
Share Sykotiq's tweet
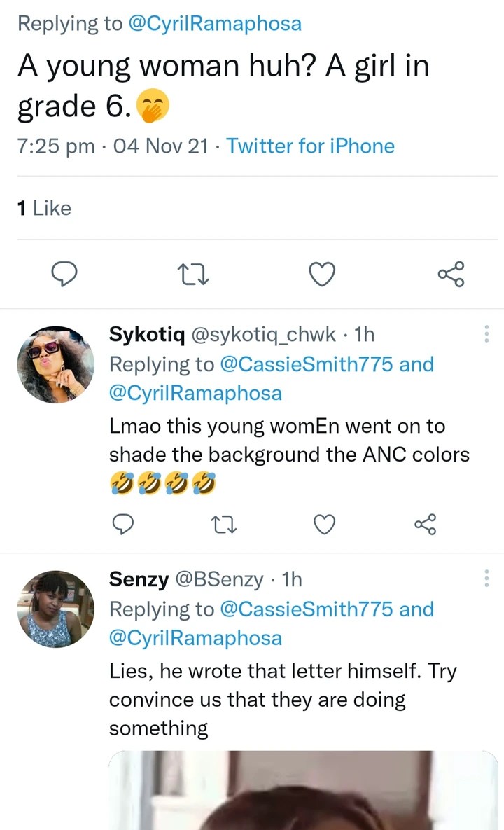coord(424,523)
